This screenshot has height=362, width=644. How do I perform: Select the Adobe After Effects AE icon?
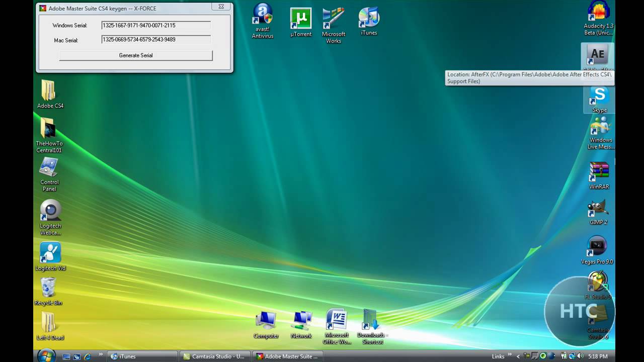pos(598,56)
